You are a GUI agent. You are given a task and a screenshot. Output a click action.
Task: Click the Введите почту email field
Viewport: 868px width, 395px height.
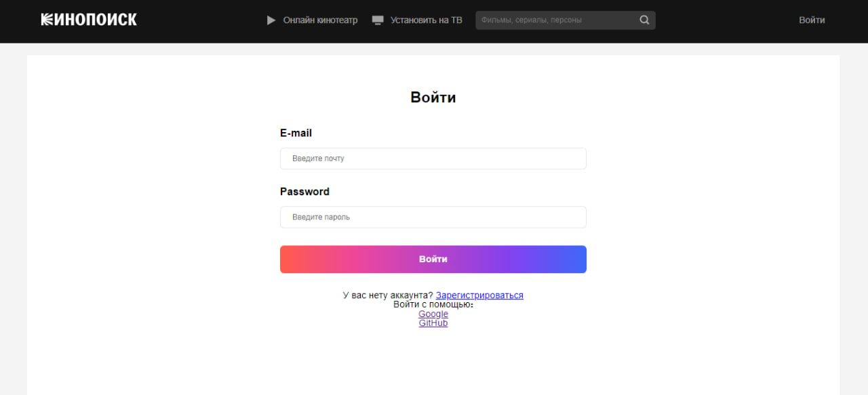coord(433,159)
